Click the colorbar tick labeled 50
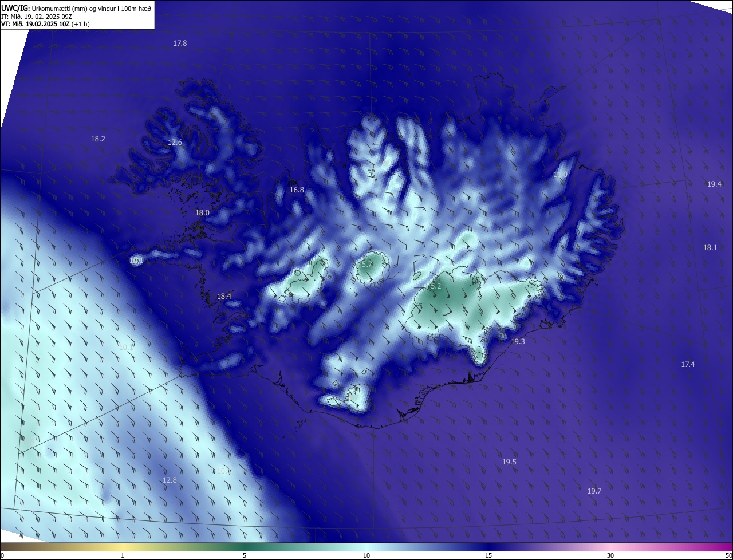733x560 pixels. (728, 555)
